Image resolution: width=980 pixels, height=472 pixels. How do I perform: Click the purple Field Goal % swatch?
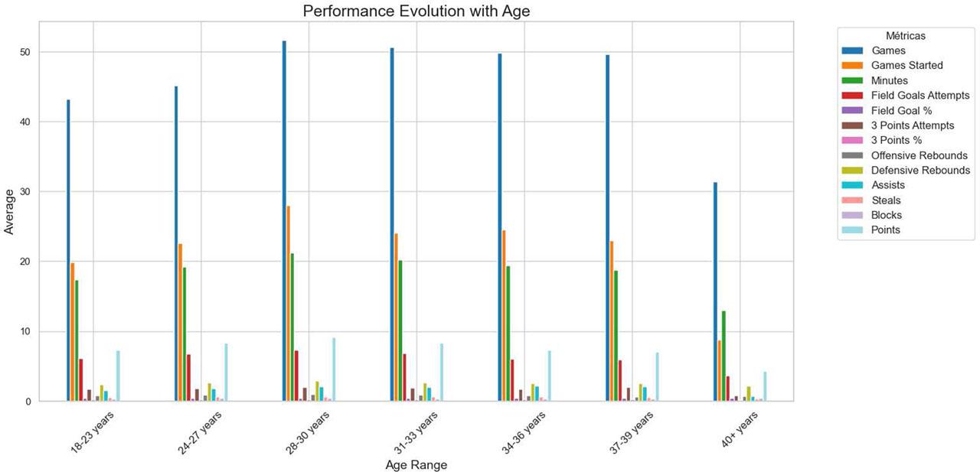854,110
